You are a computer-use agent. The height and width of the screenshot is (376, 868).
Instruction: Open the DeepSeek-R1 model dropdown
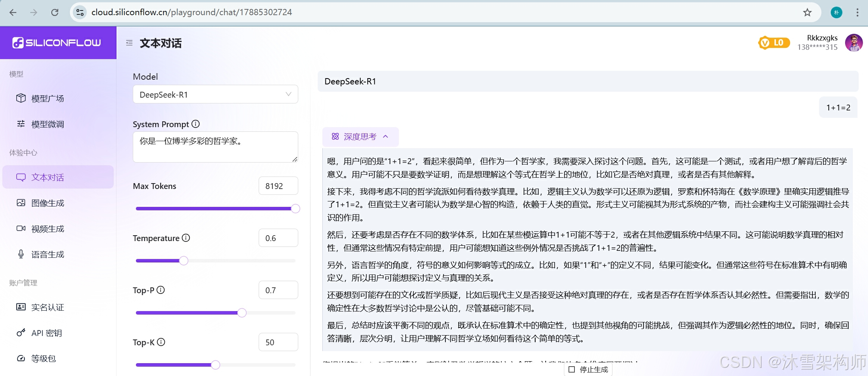coord(216,94)
